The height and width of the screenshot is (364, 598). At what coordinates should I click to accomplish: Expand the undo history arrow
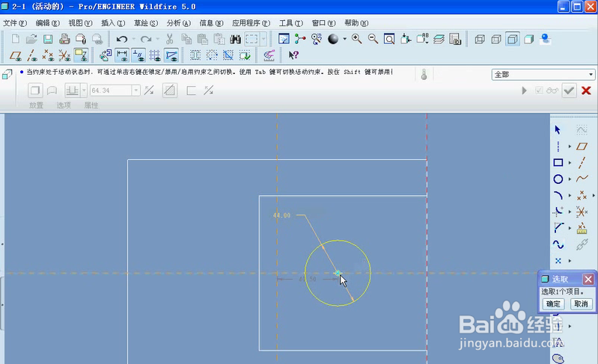coord(133,39)
